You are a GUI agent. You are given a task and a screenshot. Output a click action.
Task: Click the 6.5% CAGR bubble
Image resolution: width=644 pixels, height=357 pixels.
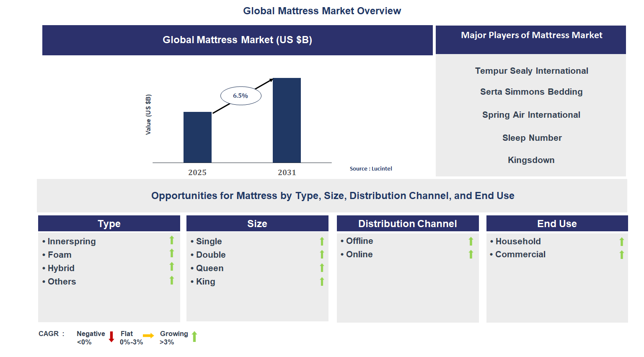[x=240, y=96]
